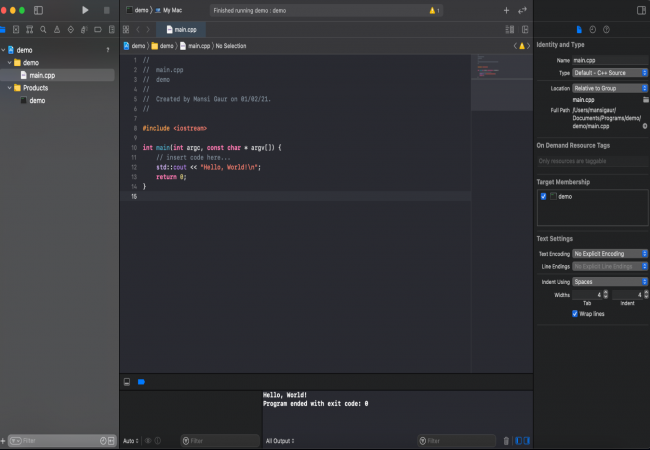This screenshot has width=650, height=450.
Task: Reveal full path in Finder arrow
Action: pos(645,126)
